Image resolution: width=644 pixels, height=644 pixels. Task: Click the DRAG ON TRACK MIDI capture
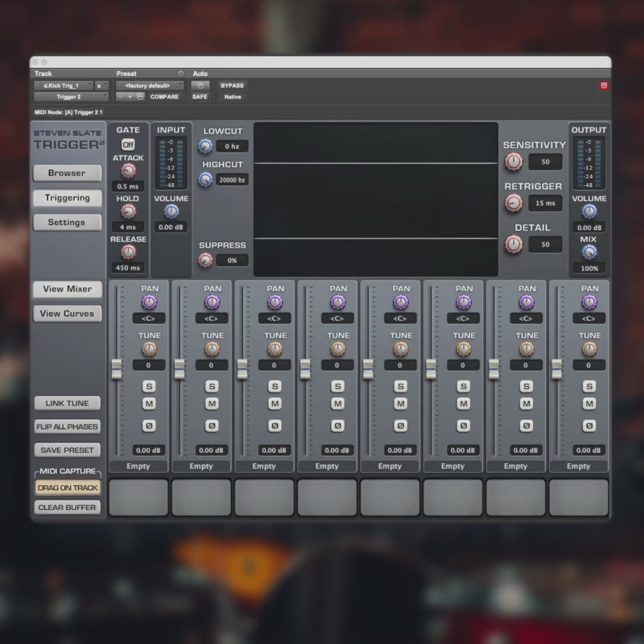pos(68,488)
